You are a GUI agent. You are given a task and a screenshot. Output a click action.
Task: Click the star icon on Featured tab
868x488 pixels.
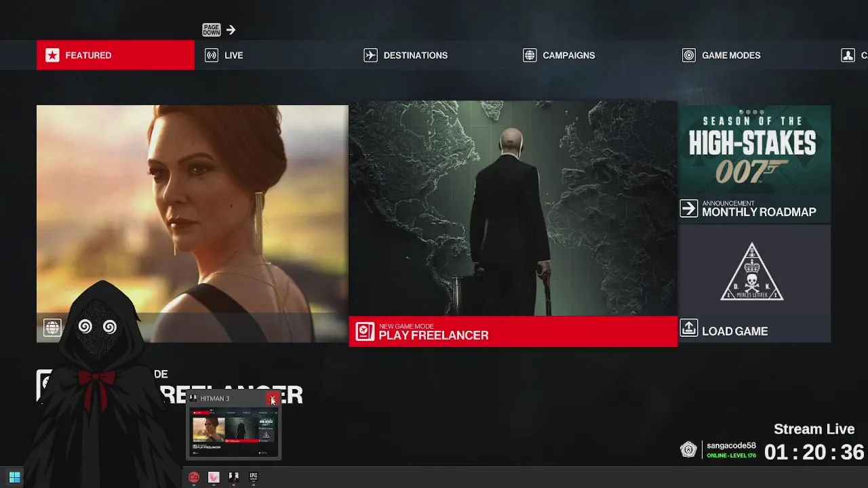coord(52,56)
